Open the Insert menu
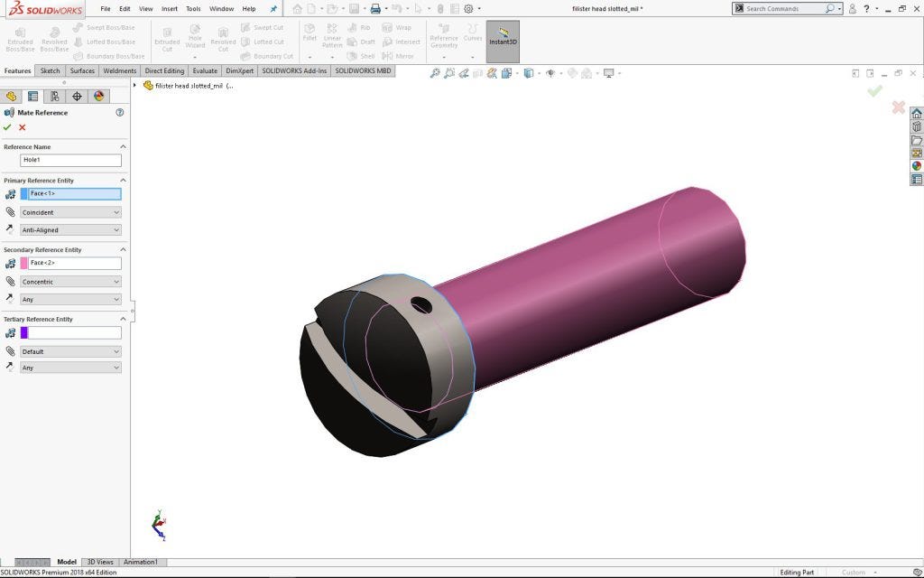 click(170, 8)
